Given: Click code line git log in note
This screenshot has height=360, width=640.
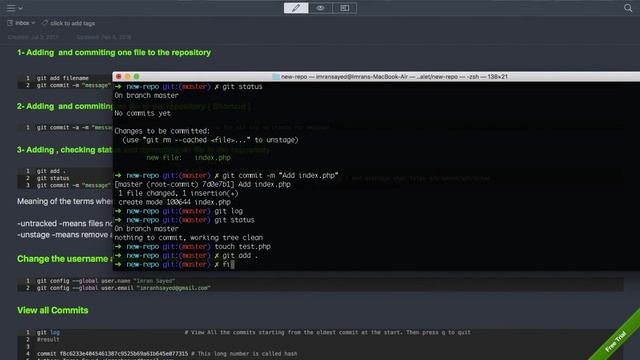Looking at the screenshot, I should point(48,333).
